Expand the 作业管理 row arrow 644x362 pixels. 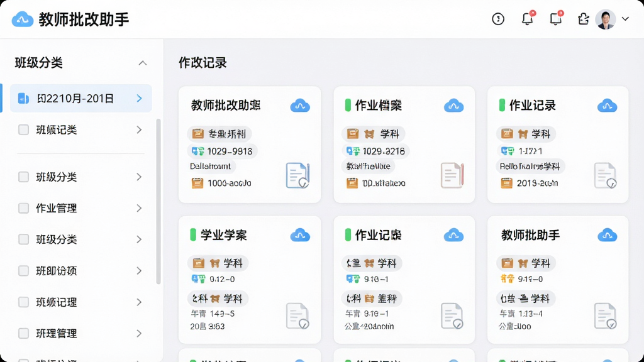tap(139, 208)
